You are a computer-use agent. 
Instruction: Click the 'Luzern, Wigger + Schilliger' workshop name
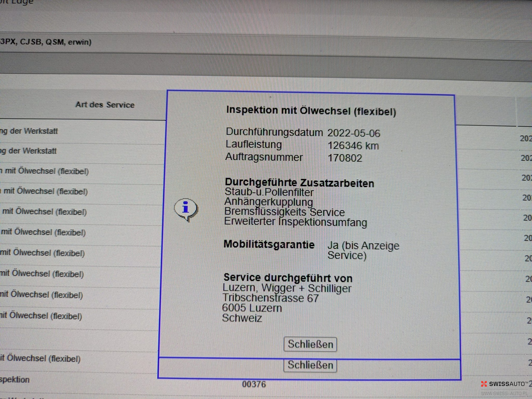pos(287,288)
